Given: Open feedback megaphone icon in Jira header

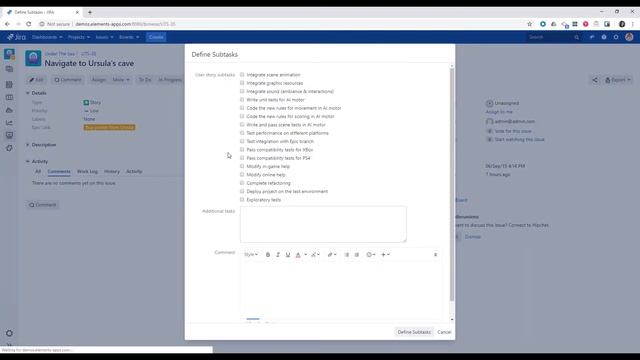Looking at the screenshot, I should coord(591,37).
